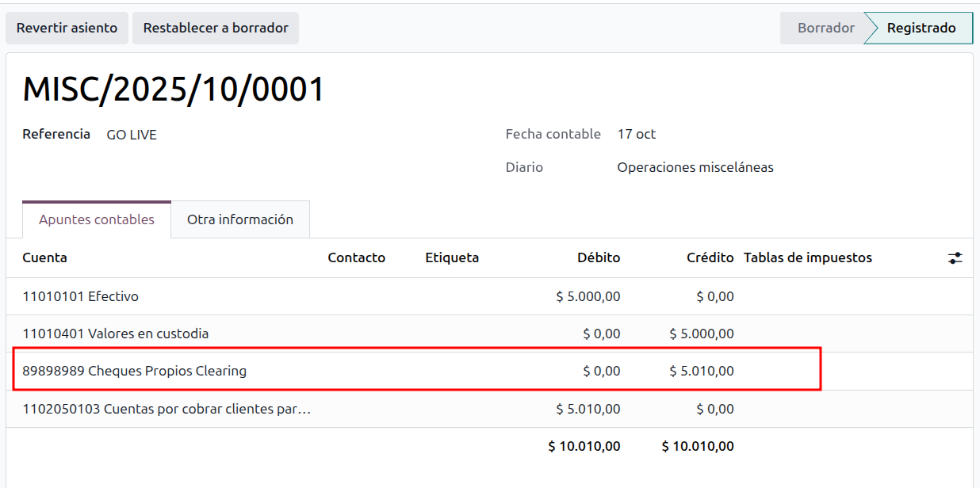Screen dimensions: 980x488
Task: Open the 1102050103 Cuentas por cobrar line
Action: [x=167, y=409]
